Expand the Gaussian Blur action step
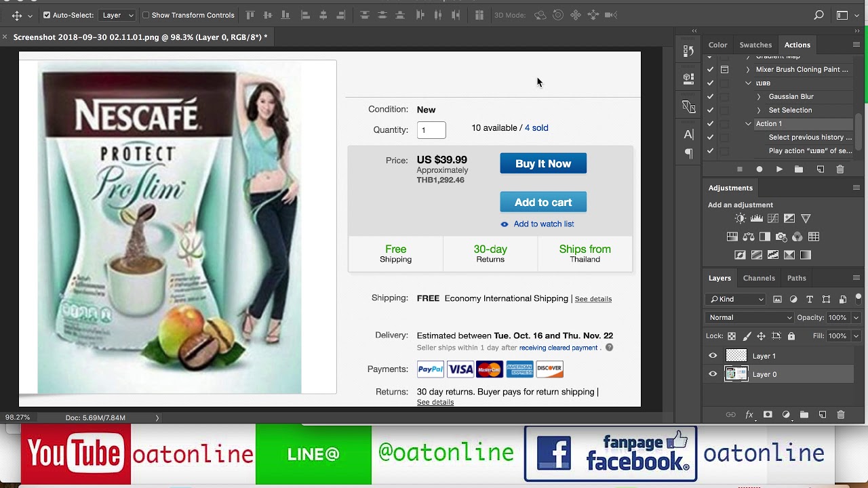The width and height of the screenshot is (868, 488). 759,96
